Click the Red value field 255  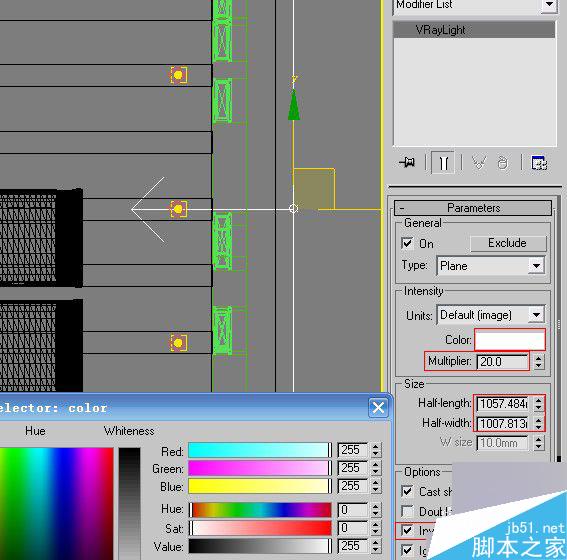click(353, 450)
